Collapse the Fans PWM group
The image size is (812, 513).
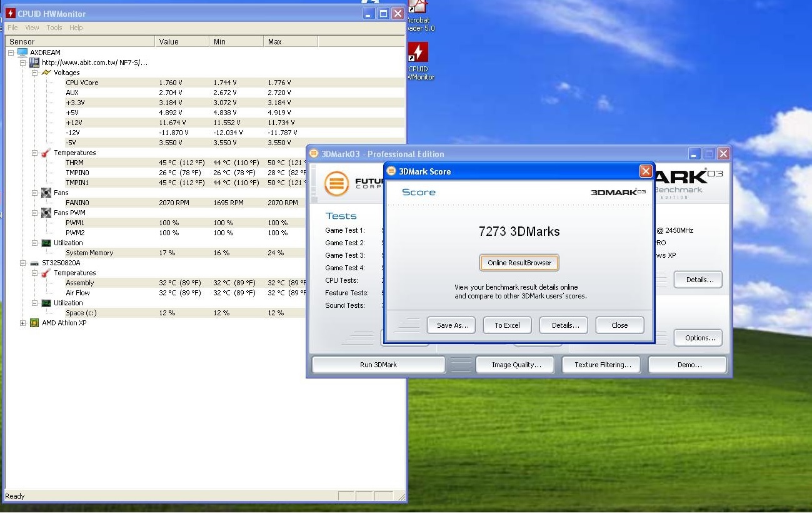35,213
